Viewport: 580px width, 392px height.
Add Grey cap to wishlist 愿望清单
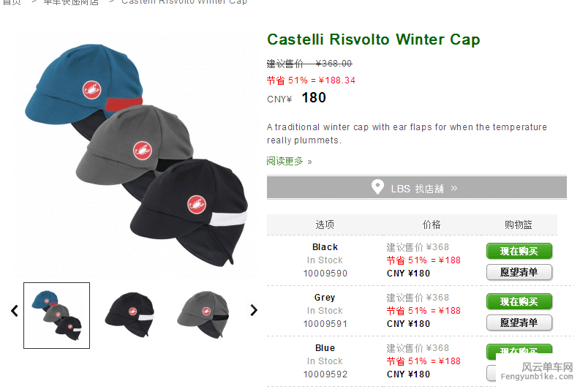coord(519,323)
